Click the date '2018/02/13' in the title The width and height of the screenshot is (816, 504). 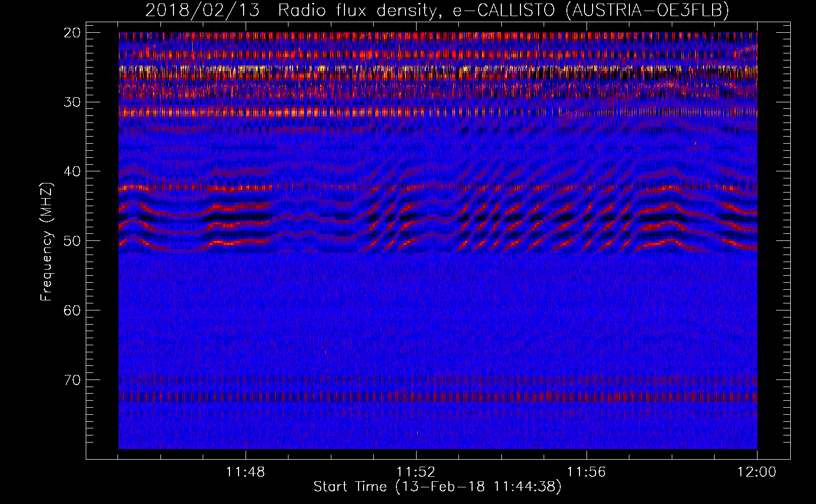202,11
